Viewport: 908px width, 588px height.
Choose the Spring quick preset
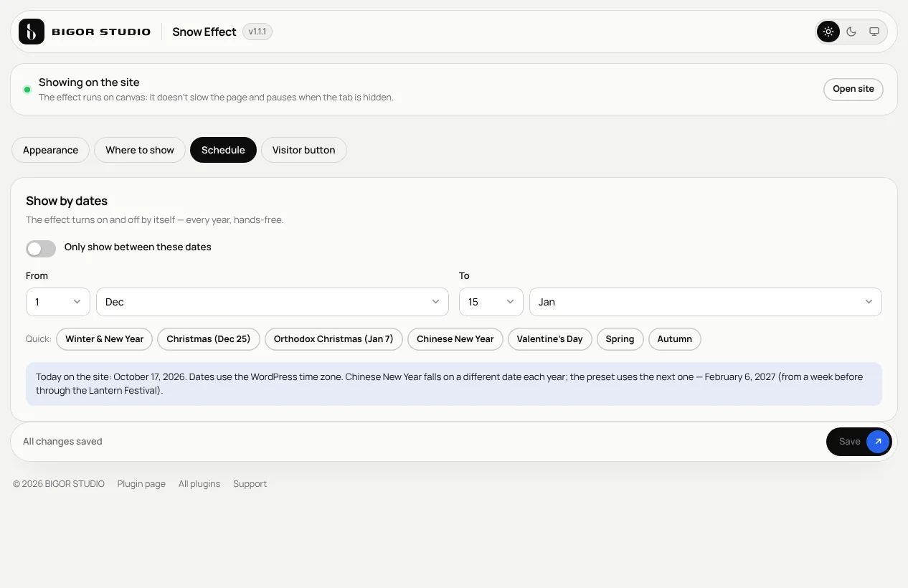point(620,339)
